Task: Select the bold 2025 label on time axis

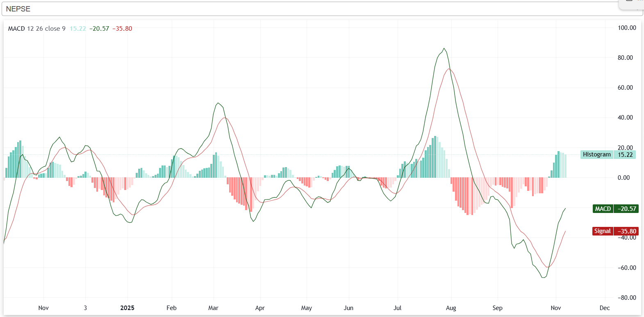Action: [x=127, y=308]
